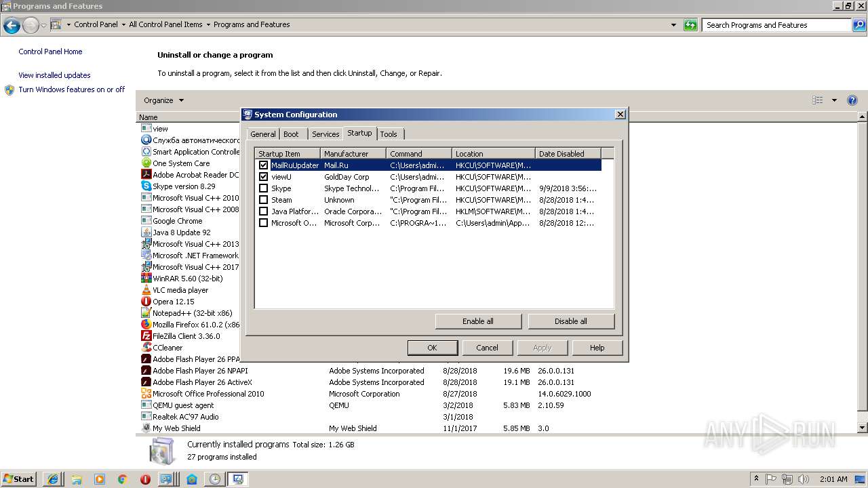Click the Forward navigation arrow
Screen dimensions: 868x488
(31, 26)
